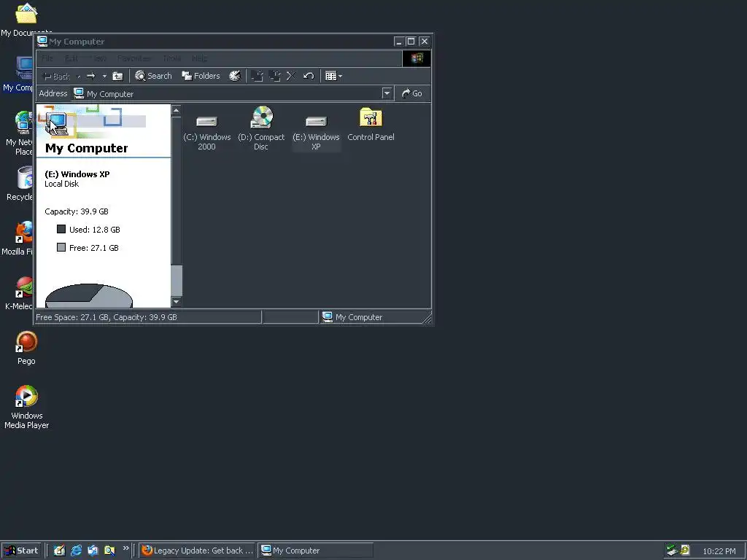Click the My Computer taskbar button
This screenshot has width=747, height=560.
point(315,551)
